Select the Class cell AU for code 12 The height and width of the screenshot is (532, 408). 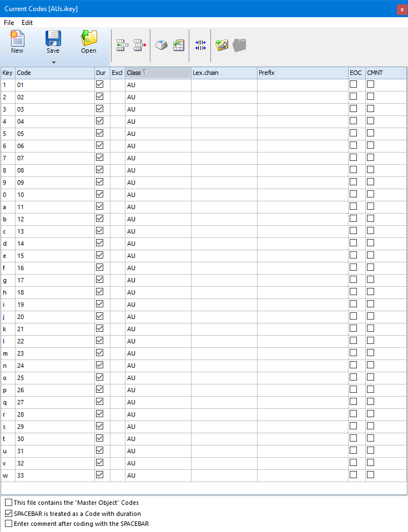(x=158, y=219)
